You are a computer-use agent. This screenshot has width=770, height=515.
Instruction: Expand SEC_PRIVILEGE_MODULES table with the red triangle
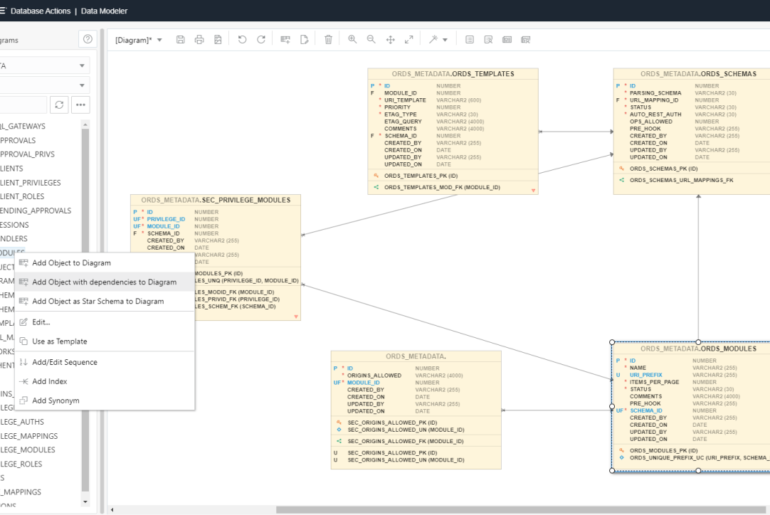[x=296, y=317]
